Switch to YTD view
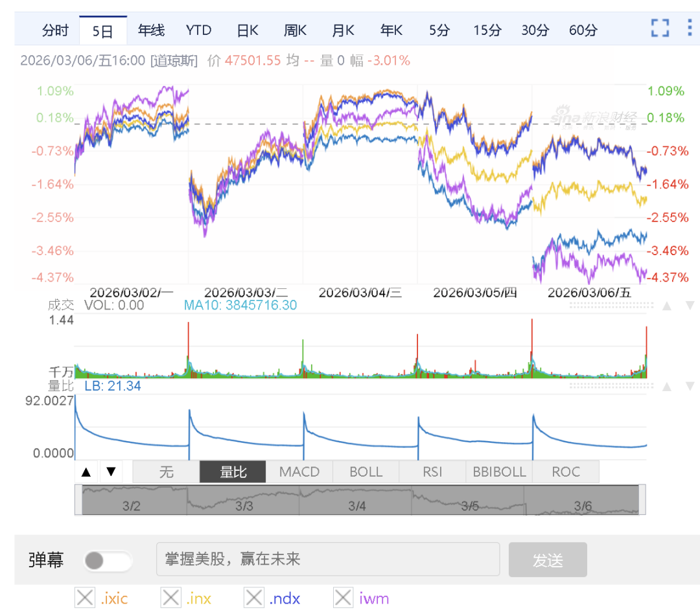The image size is (700, 612). tap(198, 30)
